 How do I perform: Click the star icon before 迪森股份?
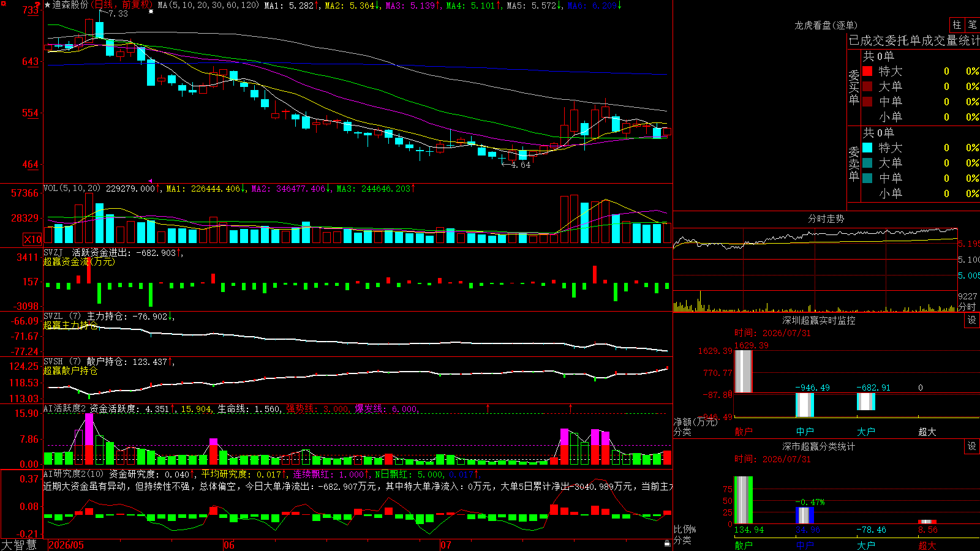48,5
